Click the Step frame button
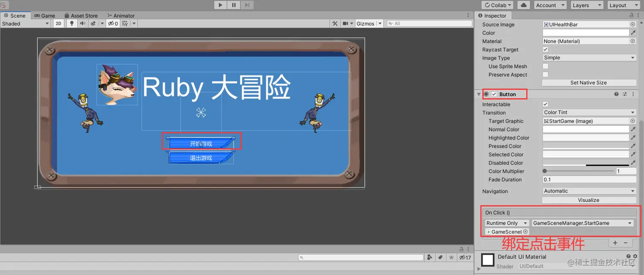Viewport: 644px width, 275px height. (247, 5)
